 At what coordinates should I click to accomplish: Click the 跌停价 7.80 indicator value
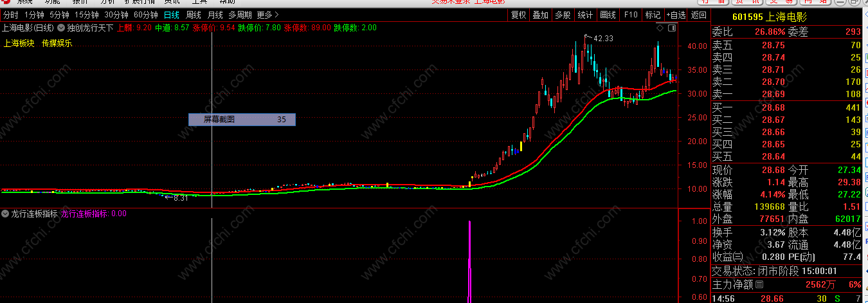[x=260, y=28]
